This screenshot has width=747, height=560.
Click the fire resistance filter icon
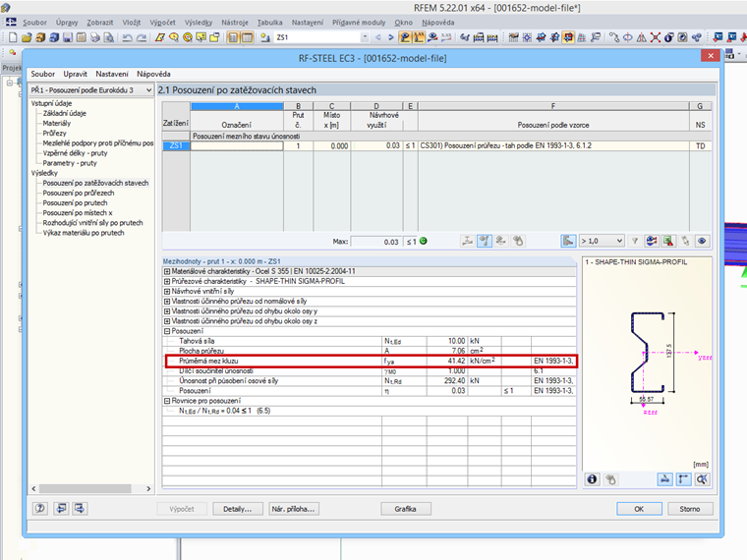click(518, 241)
